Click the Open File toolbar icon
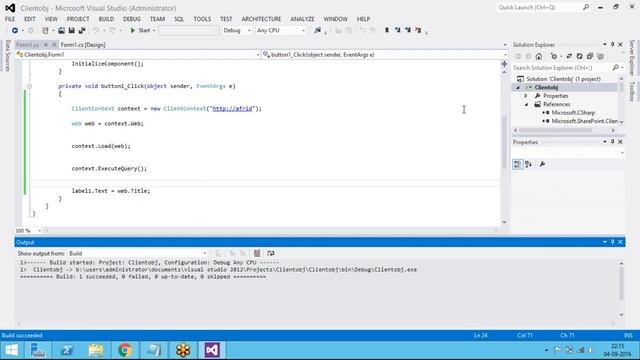Image resolution: width=640 pixels, height=360 pixels. tap(61, 31)
